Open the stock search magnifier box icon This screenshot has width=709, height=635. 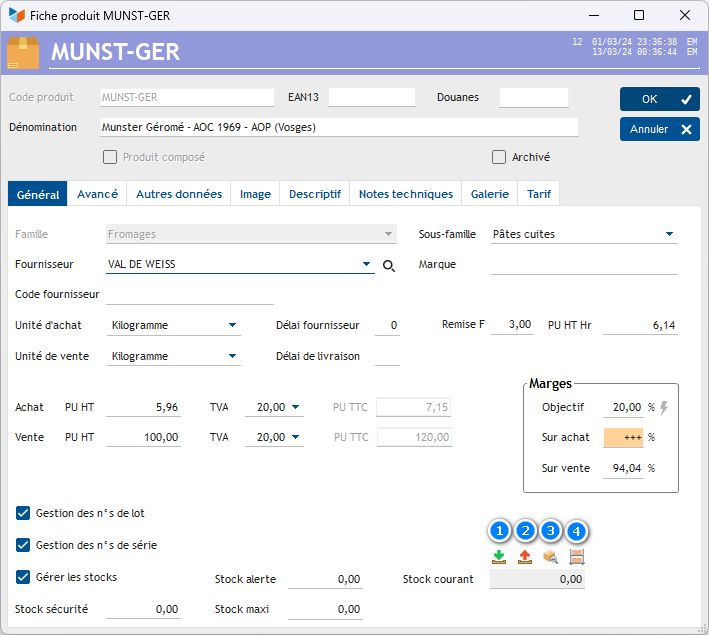point(550,557)
